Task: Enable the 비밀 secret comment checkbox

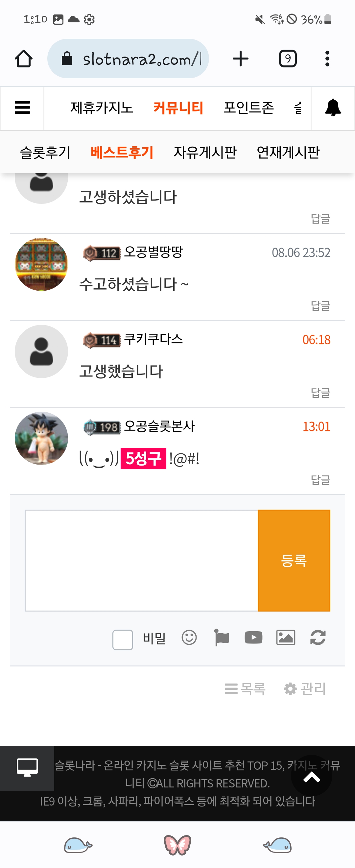Action: pyautogui.click(x=123, y=639)
